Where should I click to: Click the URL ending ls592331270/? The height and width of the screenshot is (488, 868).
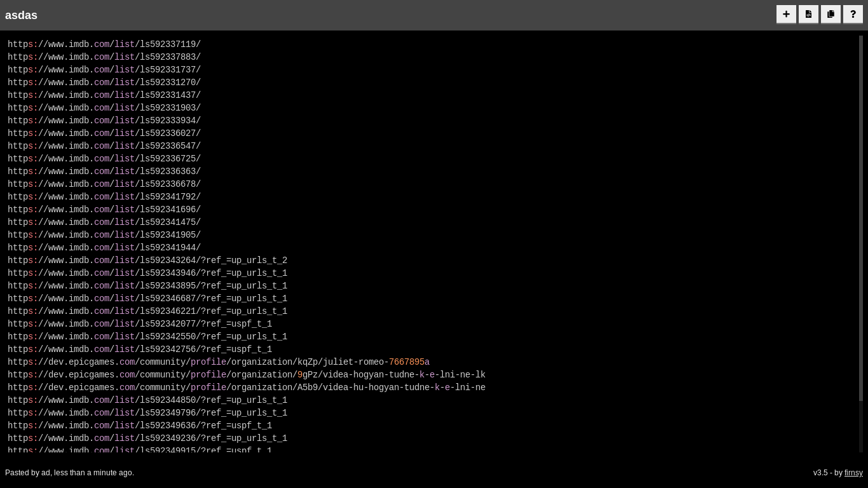pos(104,83)
